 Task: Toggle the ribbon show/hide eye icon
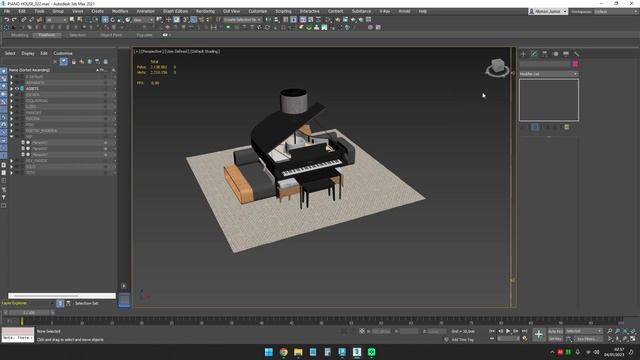[165, 35]
